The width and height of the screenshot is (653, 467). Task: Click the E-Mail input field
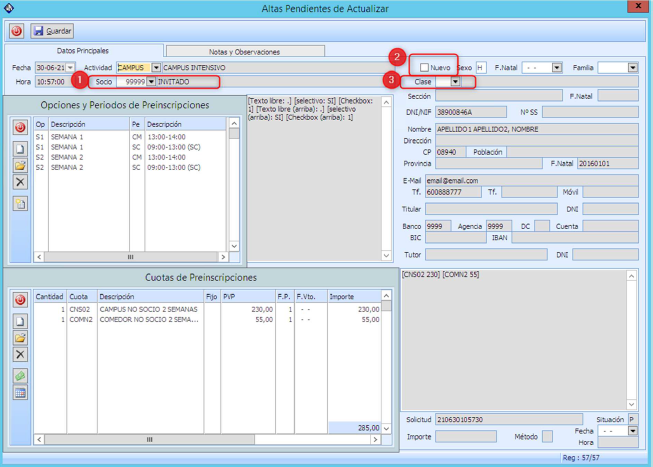point(530,180)
